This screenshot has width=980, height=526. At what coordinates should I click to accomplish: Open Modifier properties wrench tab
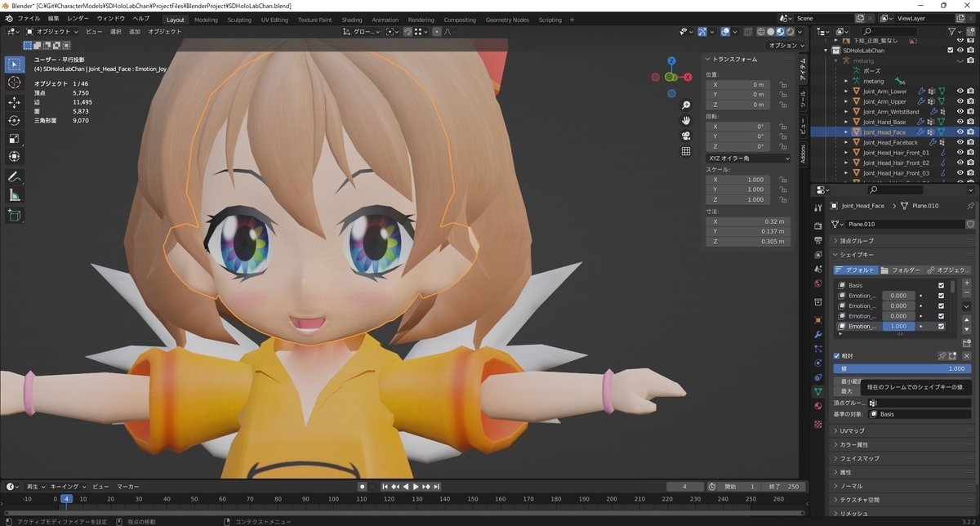tap(818, 334)
